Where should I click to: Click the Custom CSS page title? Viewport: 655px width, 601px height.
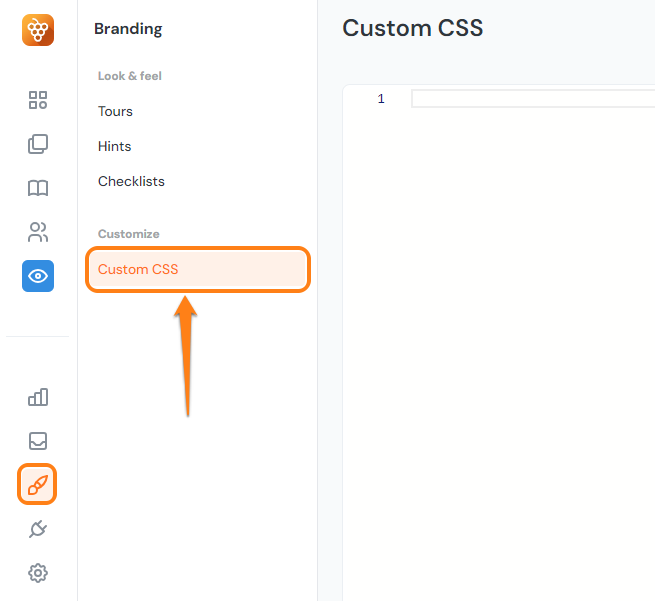pos(412,28)
